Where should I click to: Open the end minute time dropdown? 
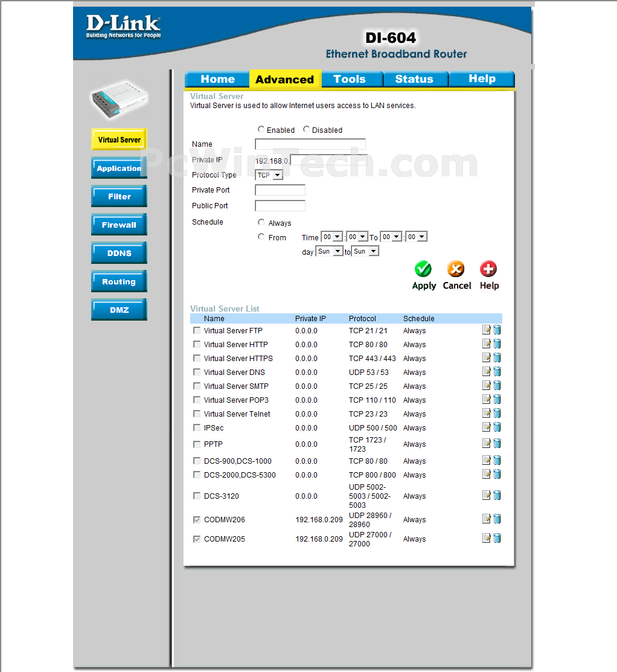417,237
